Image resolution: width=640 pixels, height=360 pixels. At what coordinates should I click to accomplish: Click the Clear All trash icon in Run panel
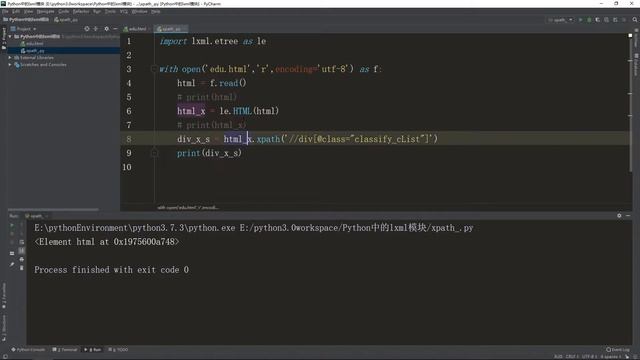22,268
